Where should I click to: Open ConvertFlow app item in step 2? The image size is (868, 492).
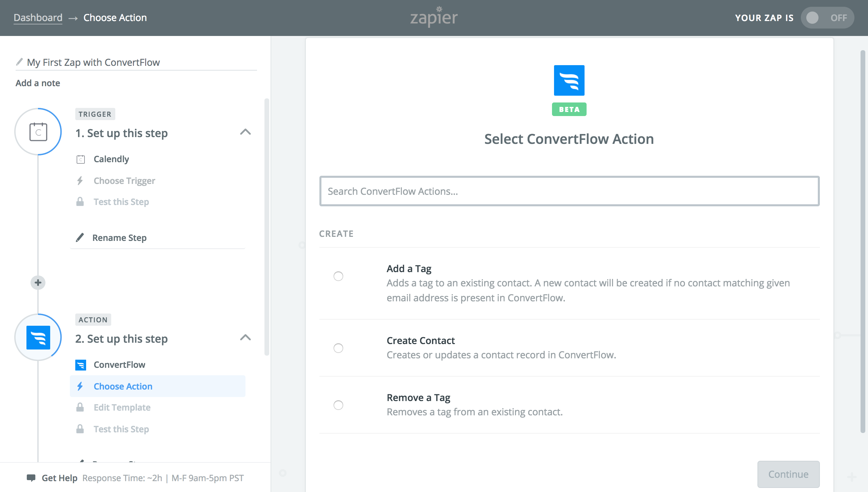click(x=119, y=364)
